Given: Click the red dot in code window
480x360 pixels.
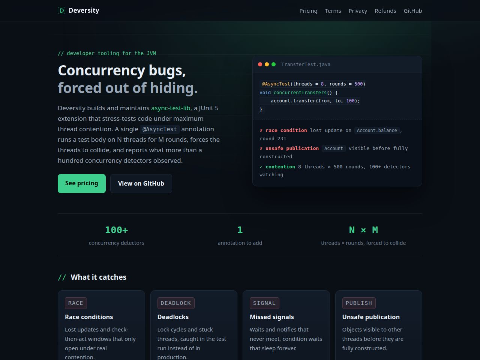Looking at the screenshot, I should [x=260, y=64].
